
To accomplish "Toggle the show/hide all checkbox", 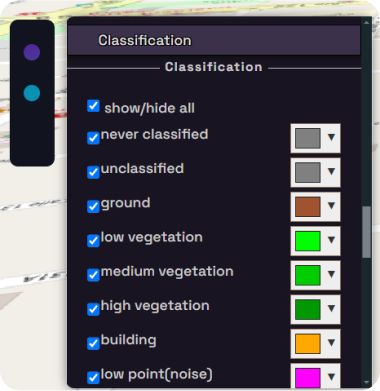I will click(93, 106).
